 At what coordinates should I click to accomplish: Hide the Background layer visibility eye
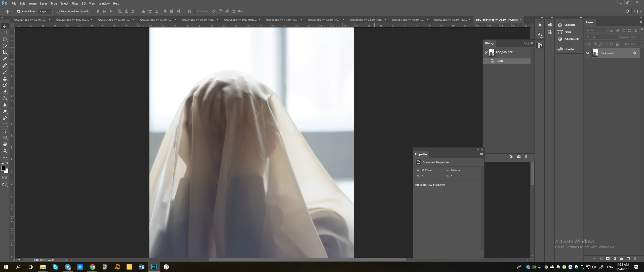[x=588, y=53]
